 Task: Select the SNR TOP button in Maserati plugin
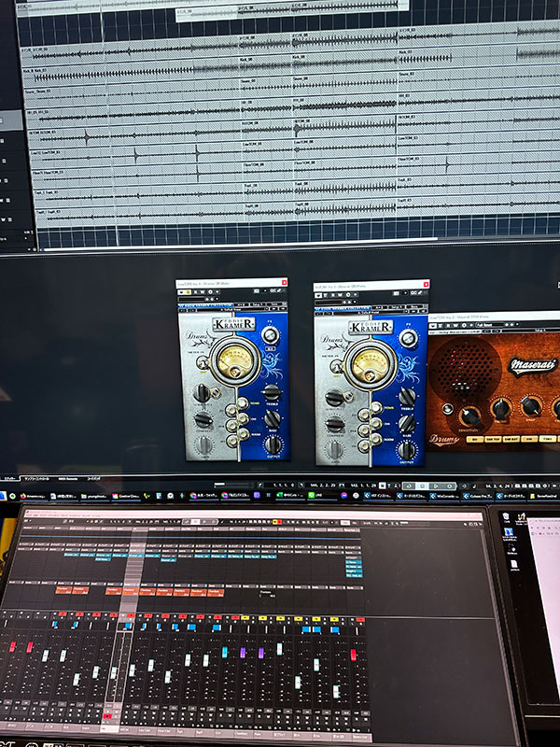pyautogui.click(x=493, y=439)
